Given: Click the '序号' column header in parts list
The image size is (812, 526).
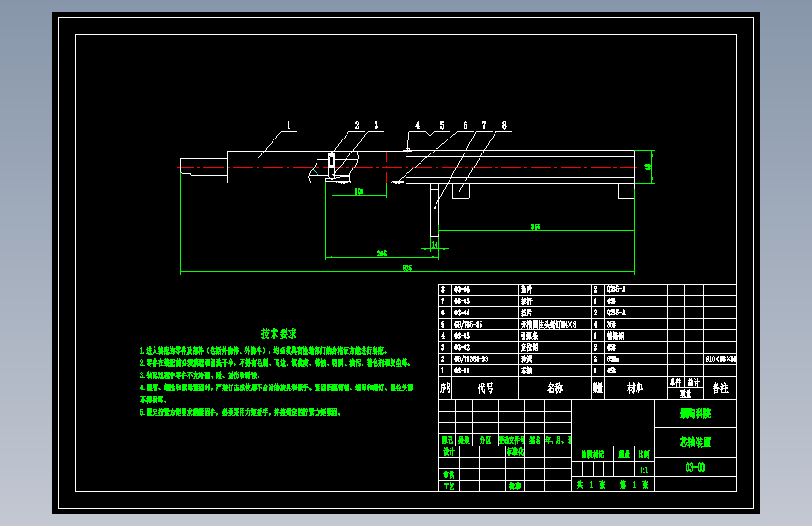Looking at the screenshot, I should tap(446, 387).
